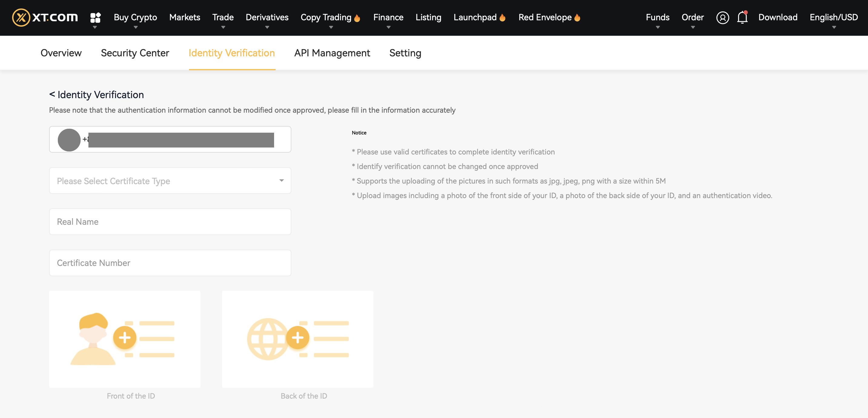Open the Overview tab
Screen dimensions: 868x418
tap(61, 53)
